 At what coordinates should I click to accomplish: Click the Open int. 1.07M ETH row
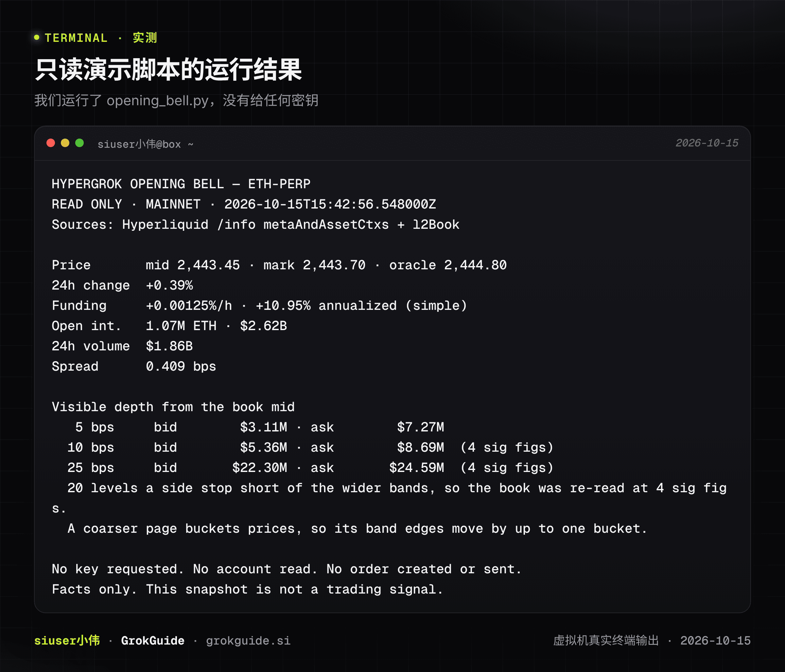(169, 326)
